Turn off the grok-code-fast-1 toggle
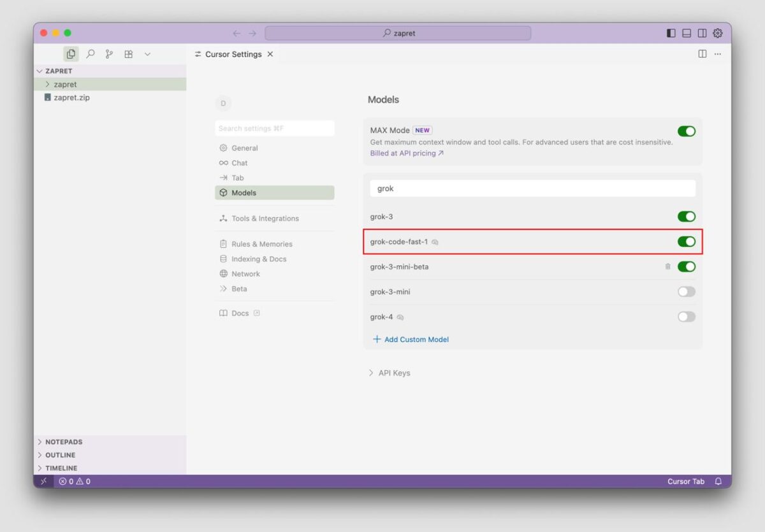 click(x=686, y=241)
